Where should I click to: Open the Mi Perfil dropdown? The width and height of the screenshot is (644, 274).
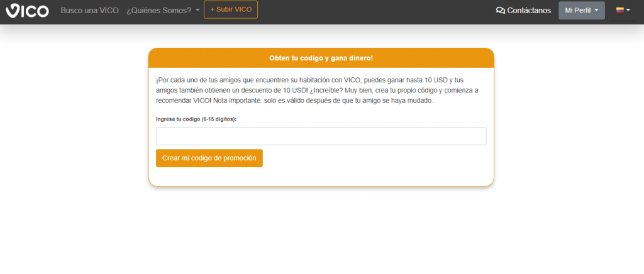581,10
